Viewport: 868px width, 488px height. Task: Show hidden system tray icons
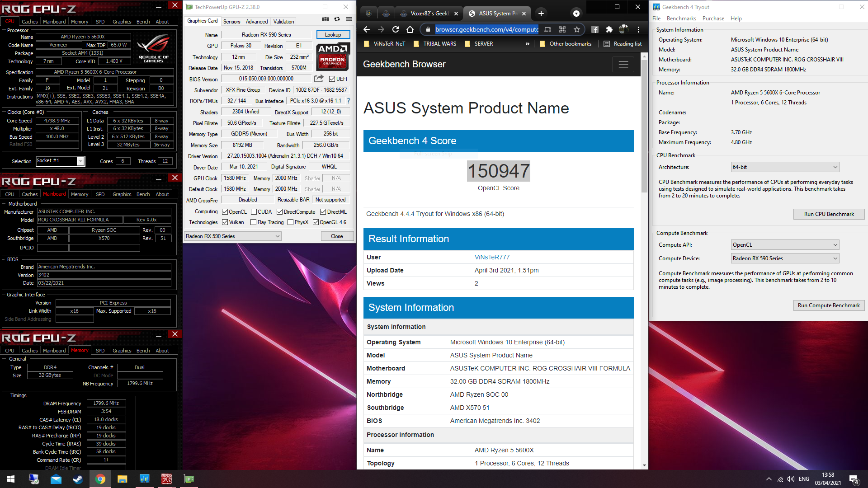[769, 479]
